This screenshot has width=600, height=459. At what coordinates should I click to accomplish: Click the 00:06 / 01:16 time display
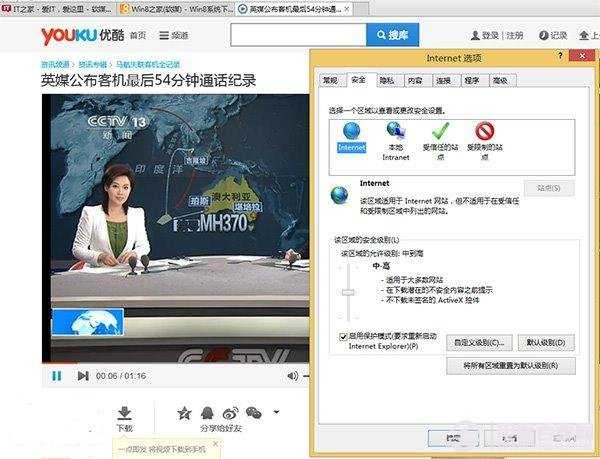[x=121, y=376]
